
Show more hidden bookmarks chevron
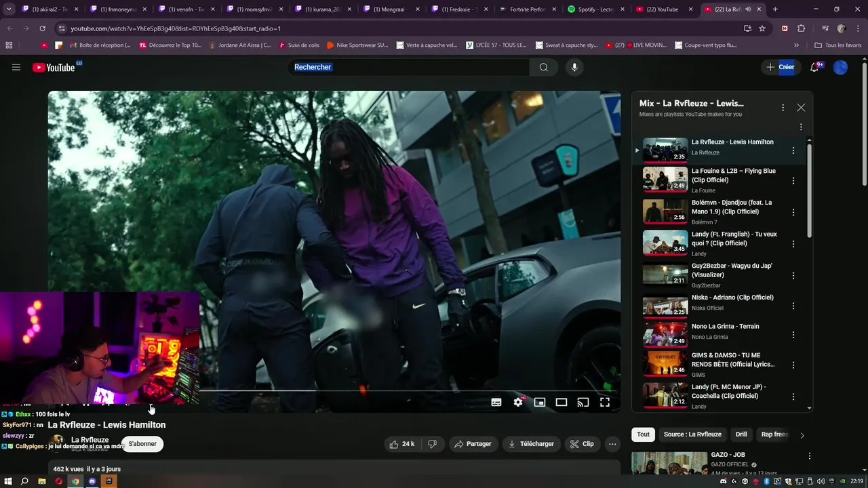(797, 45)
